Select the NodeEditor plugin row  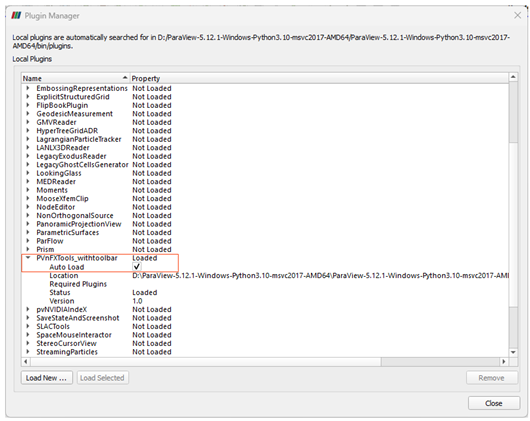[x=265, y=207]
